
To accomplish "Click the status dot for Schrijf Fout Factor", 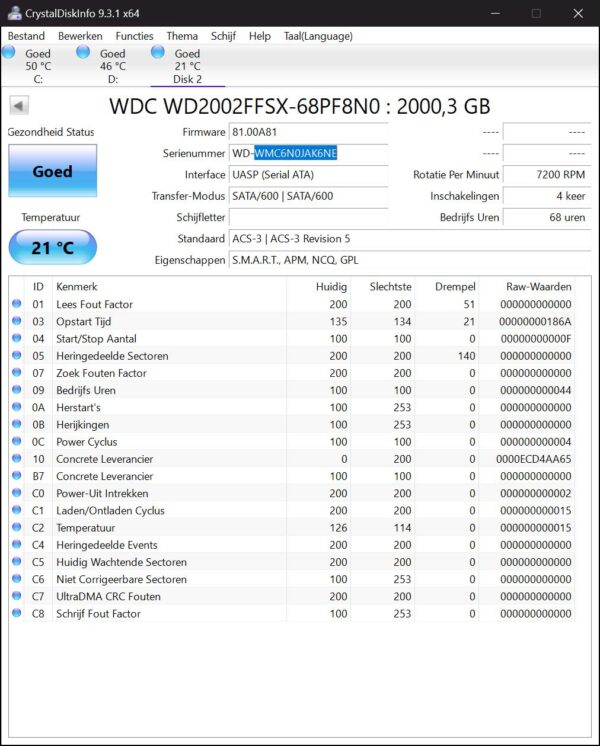I will click(17, 613).
